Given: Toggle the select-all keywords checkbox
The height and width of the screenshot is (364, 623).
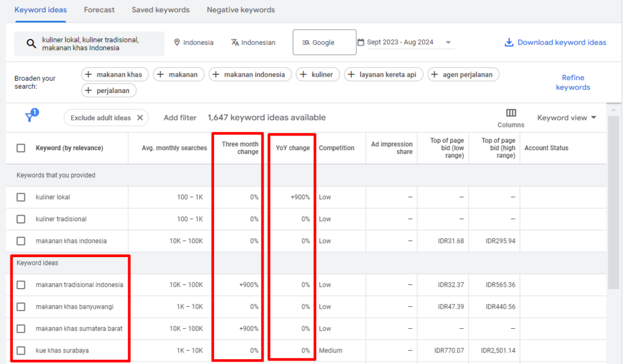Looking at the screenshot, I should point(21,148).
